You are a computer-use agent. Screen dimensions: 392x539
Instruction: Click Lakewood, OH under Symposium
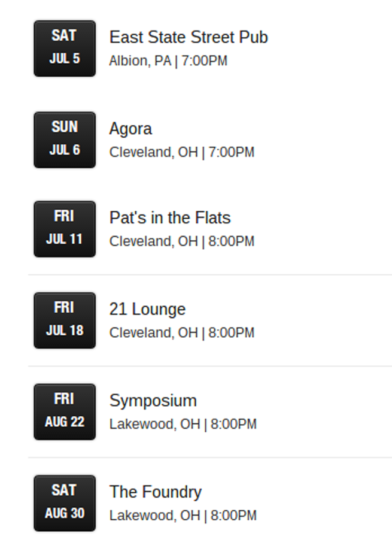pos(154,425)
